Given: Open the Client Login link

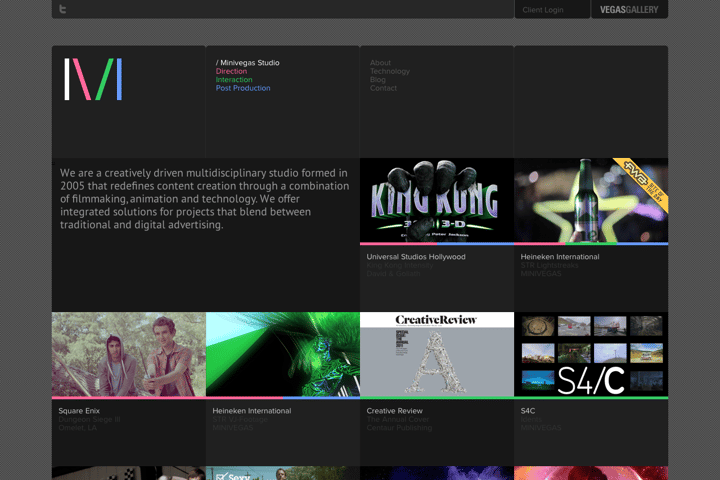Looking at the screenshot, I should coord(543,10).
